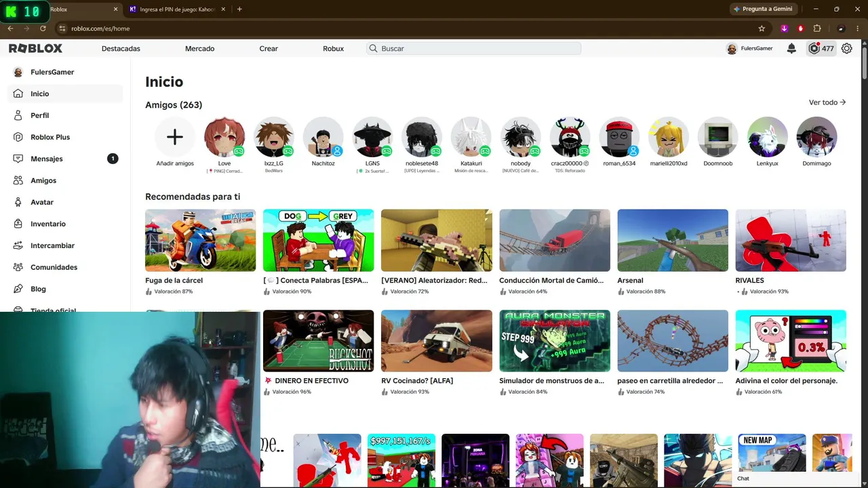Open the Crear menu item

[x=269, y=49]
